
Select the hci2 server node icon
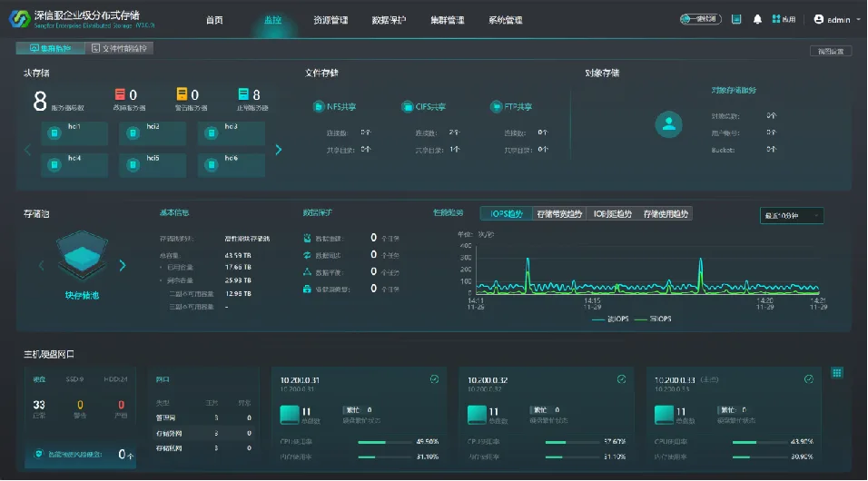click(133, 133)
